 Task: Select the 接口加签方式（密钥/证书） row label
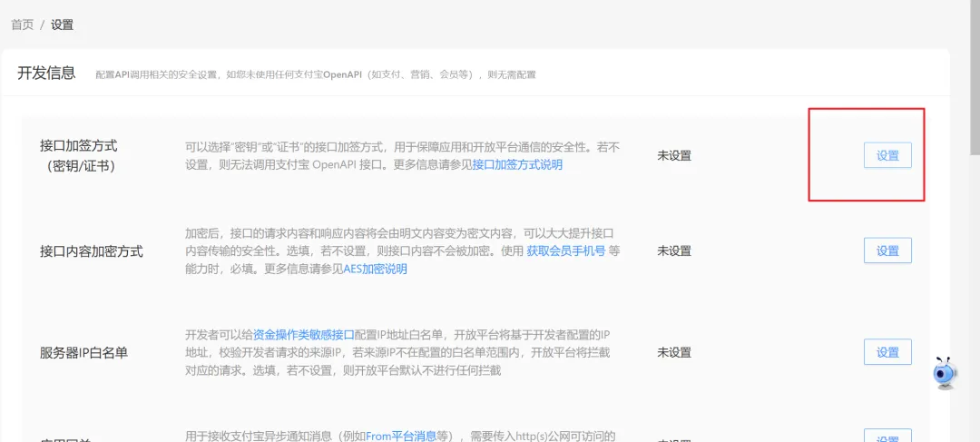click(x=79, y=155)
